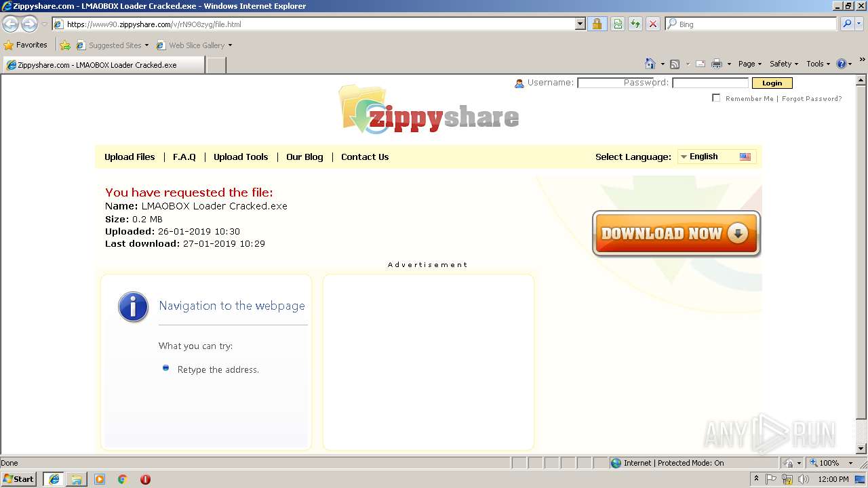
Task: Open the Safety menu
Action: 784,64
